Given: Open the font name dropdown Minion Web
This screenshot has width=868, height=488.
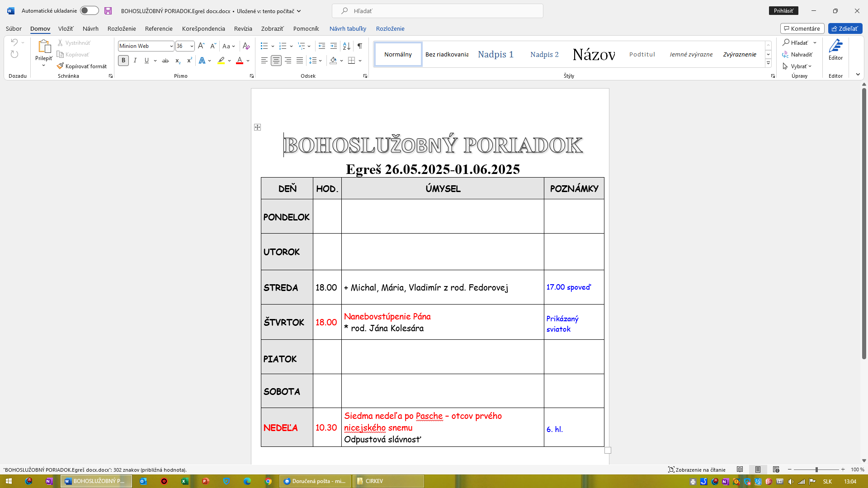Looking at the screenshot, I should pos(171,46).
